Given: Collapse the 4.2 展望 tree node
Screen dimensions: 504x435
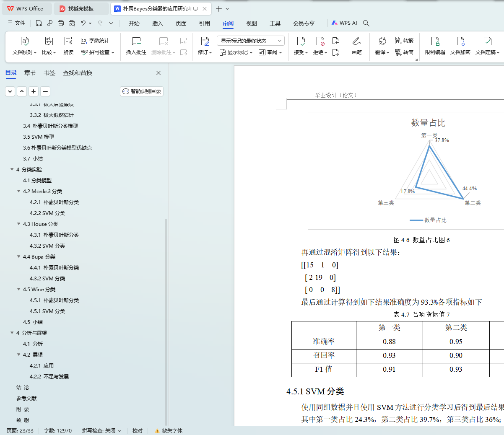Looking at the screenshot, I should coord(18,355).
